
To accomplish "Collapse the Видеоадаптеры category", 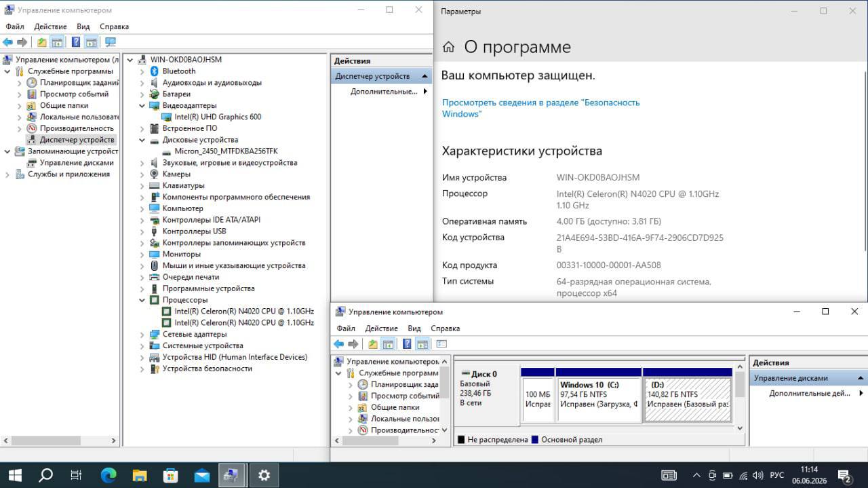I will pyautogui.click(x=142, y=106).
